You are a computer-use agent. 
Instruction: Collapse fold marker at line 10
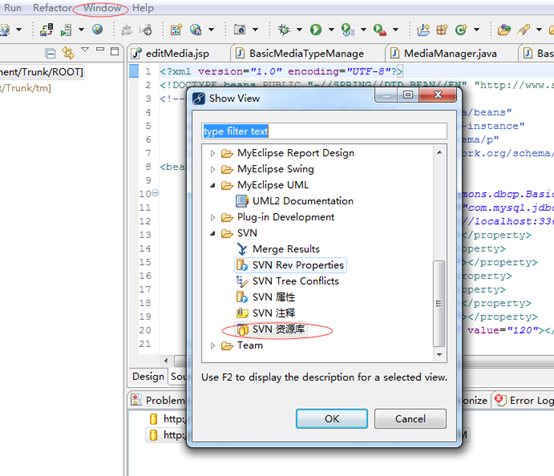point(155,193)
